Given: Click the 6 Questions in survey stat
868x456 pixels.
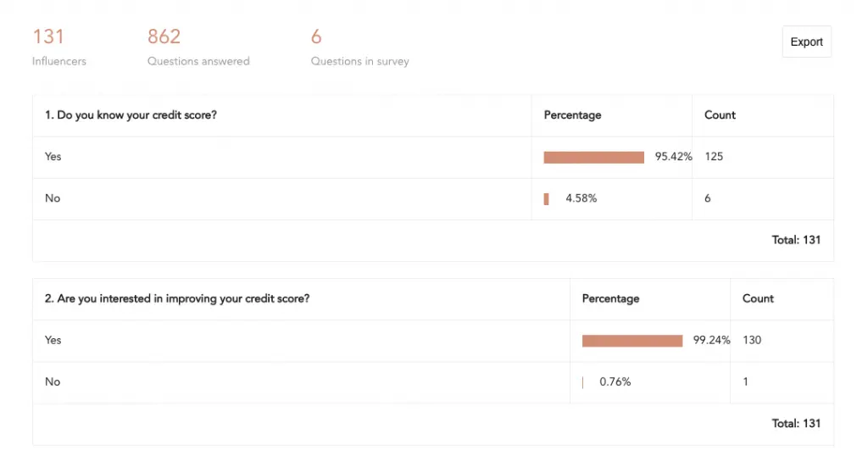Looking at the screenshot, I should point(359,47).
